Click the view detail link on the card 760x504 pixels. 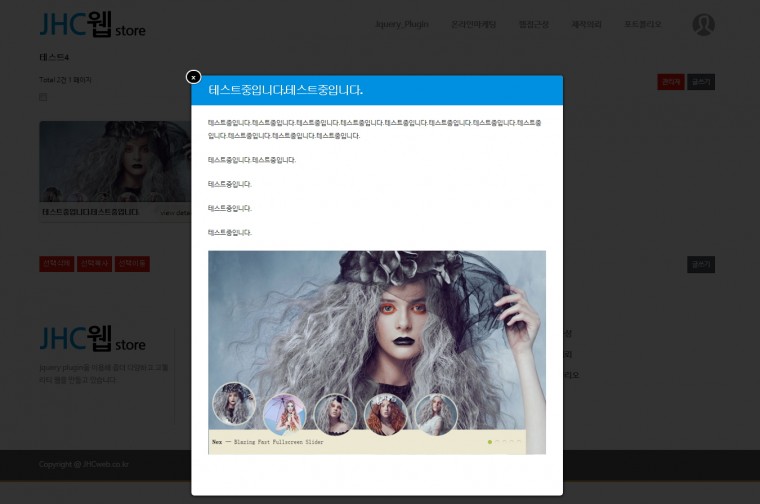pyautogui.click(x=175, y=213)
